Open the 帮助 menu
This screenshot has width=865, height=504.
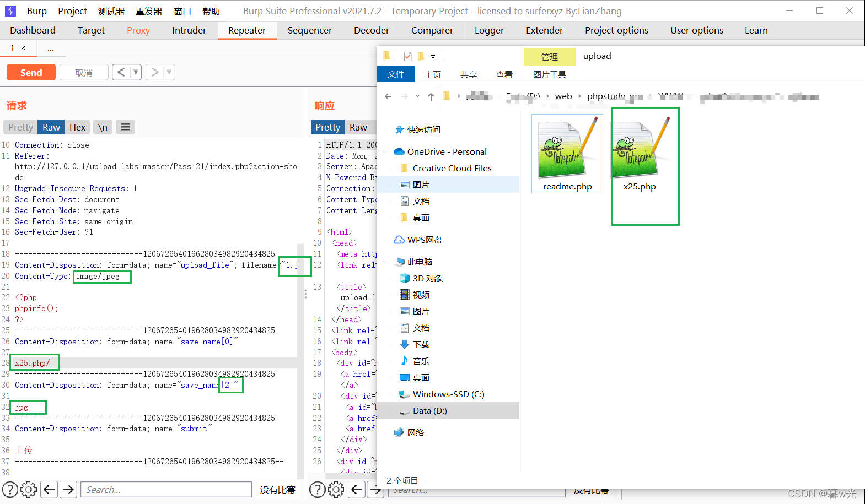click(x=211, y=11)
